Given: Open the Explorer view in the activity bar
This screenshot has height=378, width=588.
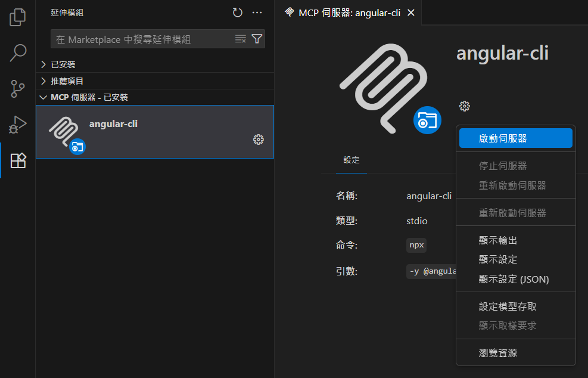Looking at the screenshot, I should coord(17,17).
